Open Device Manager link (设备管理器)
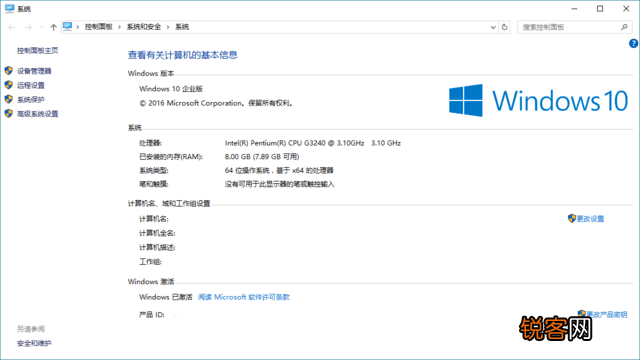Image resolution: width=640 pixels, height=360 pixels. pos(34,71)
